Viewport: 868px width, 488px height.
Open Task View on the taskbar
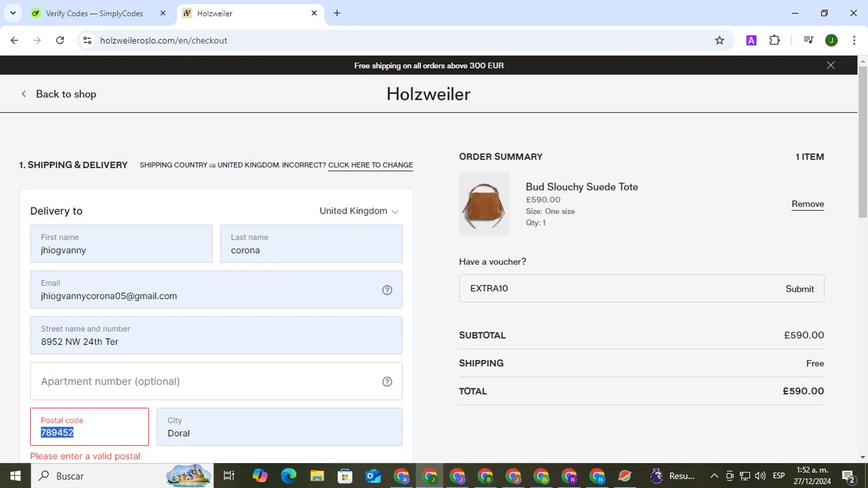pos(229,476)
